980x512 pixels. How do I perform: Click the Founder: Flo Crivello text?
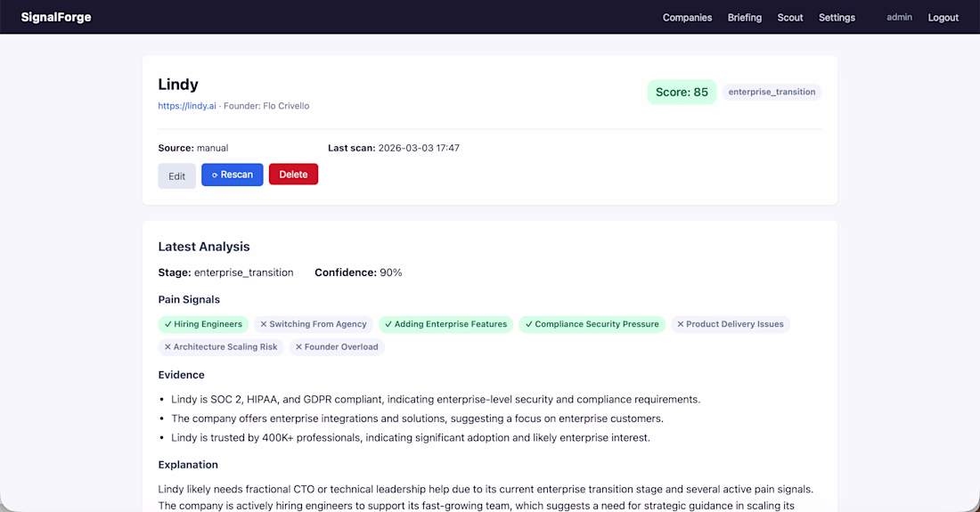click(266, 106)
